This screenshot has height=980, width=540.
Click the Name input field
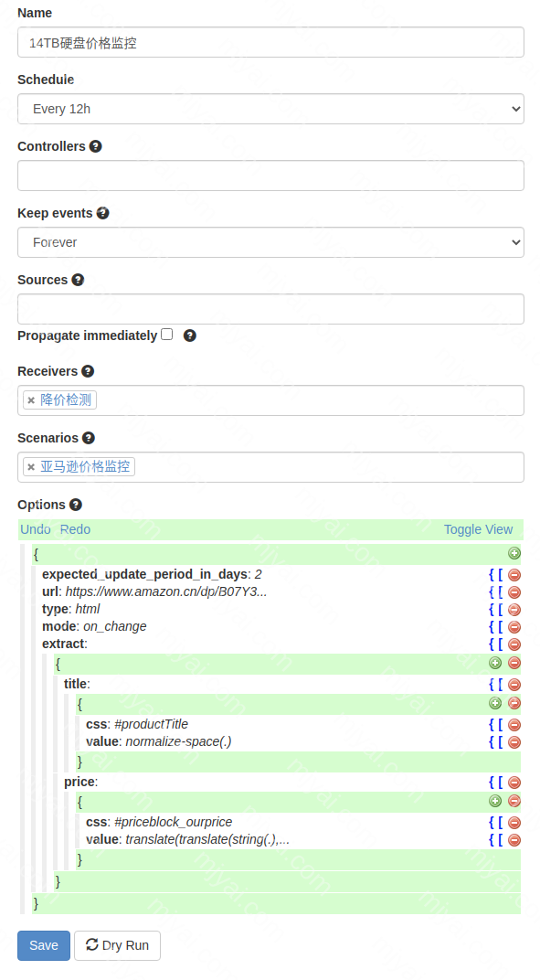(x=270, y=42)
